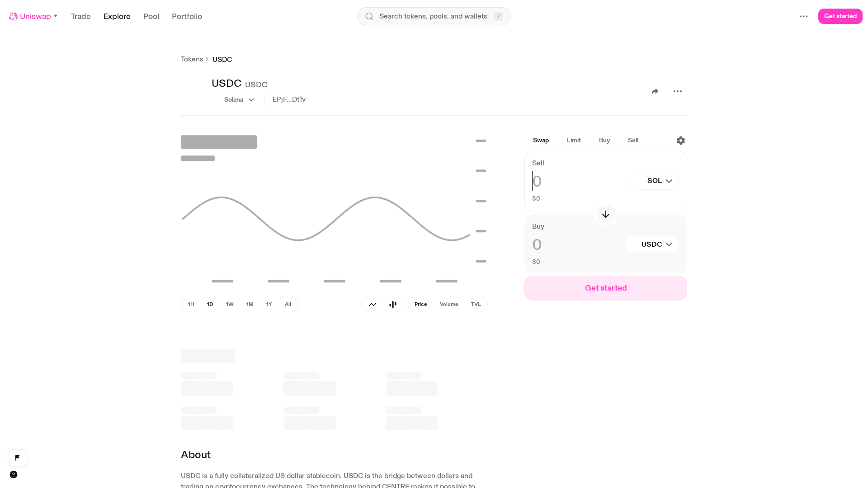
Task: Set chart range to 1Y
Action: click(269, 305)
